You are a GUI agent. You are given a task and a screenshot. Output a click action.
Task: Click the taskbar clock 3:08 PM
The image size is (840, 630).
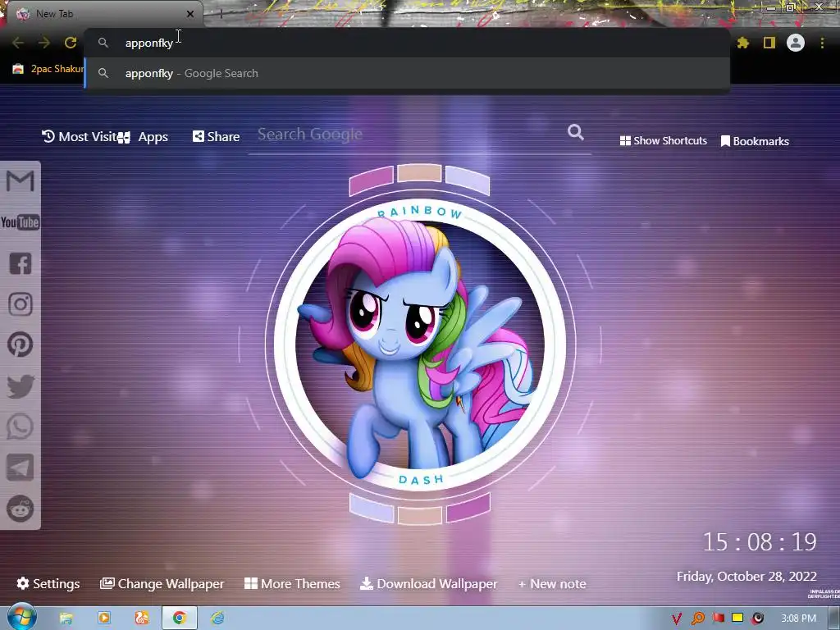click(798, 619)
